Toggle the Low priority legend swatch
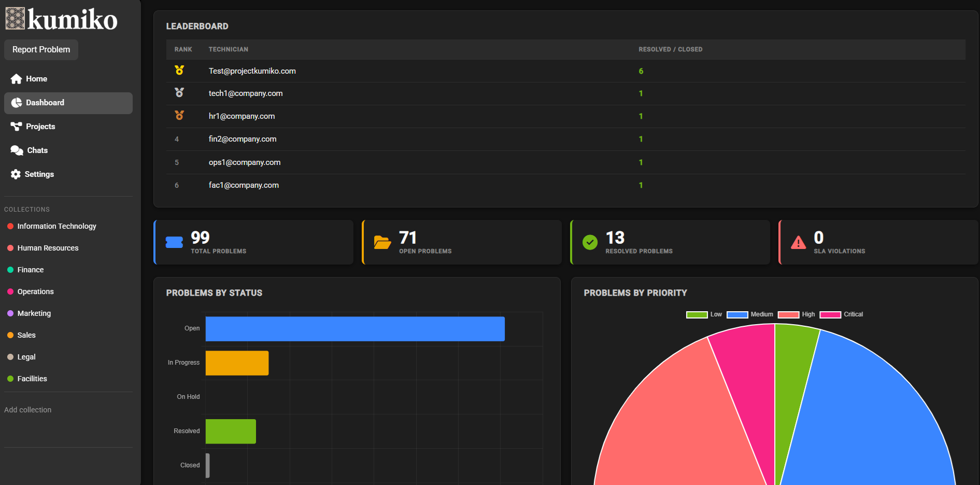The width and height of the screenshot is (980, 485). click(x=697, y=315)
